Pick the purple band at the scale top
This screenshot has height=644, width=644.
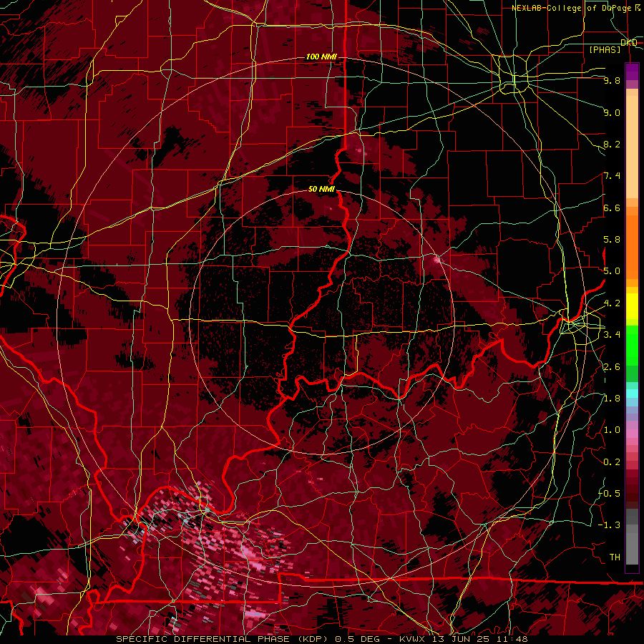click(632, 72)
